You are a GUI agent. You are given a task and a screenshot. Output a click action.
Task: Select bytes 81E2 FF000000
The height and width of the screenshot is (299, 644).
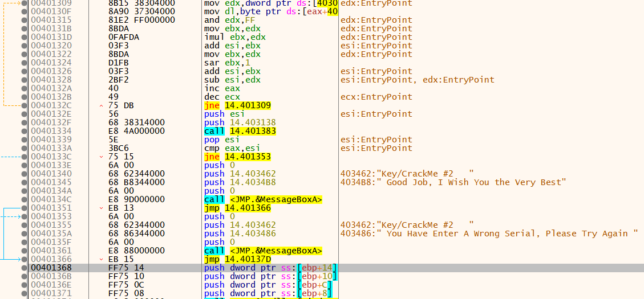[x=141, y=20]
